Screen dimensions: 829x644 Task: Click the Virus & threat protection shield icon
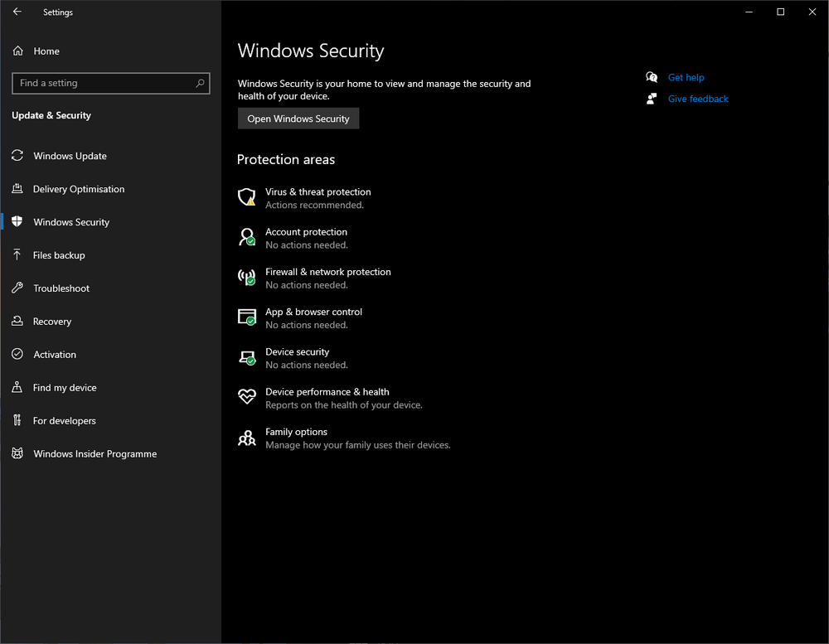click(x=247, y=197)
